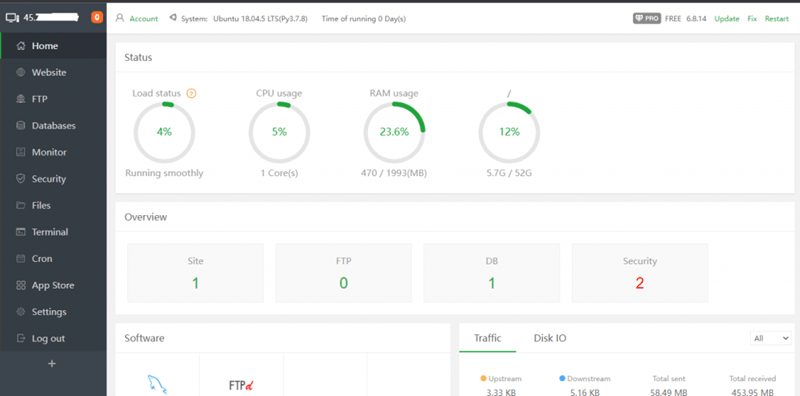Click the Settings gear icon
The height and width of the screenshot is (396, 800).
(21, 312)
